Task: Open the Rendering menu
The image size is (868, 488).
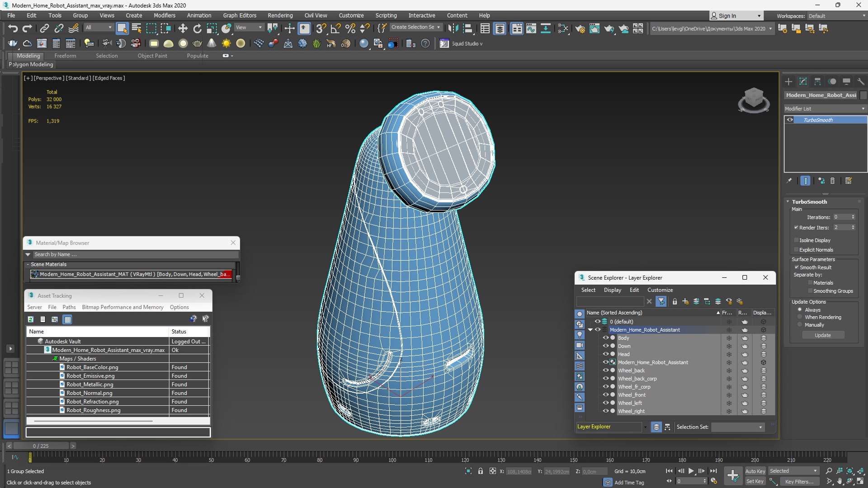Action: coord(280,15)
